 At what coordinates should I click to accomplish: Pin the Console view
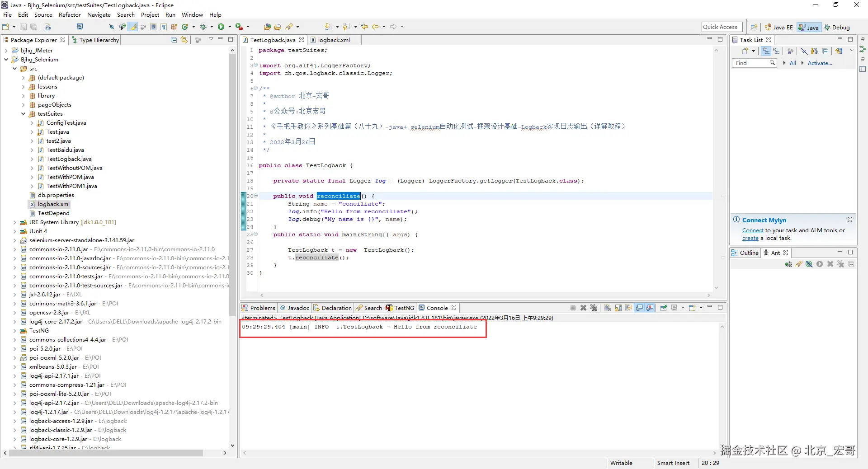click(663, 308)
